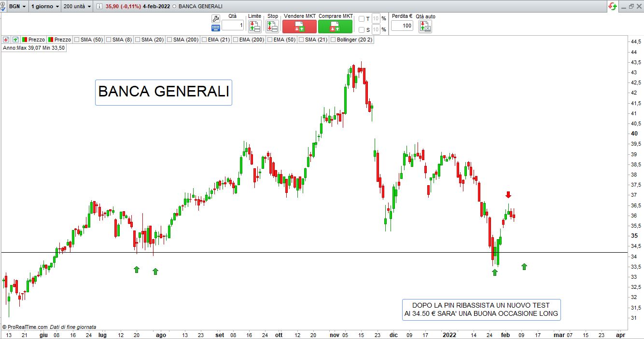This screenshot has height=339, width=644.
Task: Click the pushpin link icon beside BGN
Action: click(2, 6)
